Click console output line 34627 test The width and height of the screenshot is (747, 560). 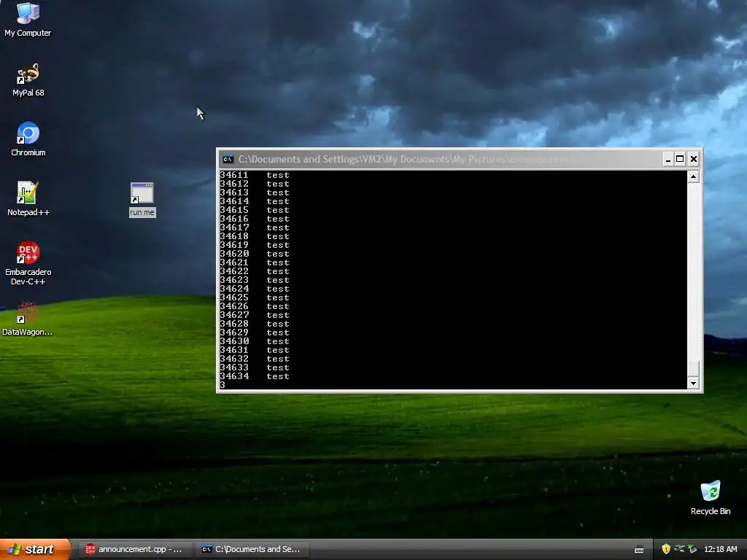pos(255,315)
